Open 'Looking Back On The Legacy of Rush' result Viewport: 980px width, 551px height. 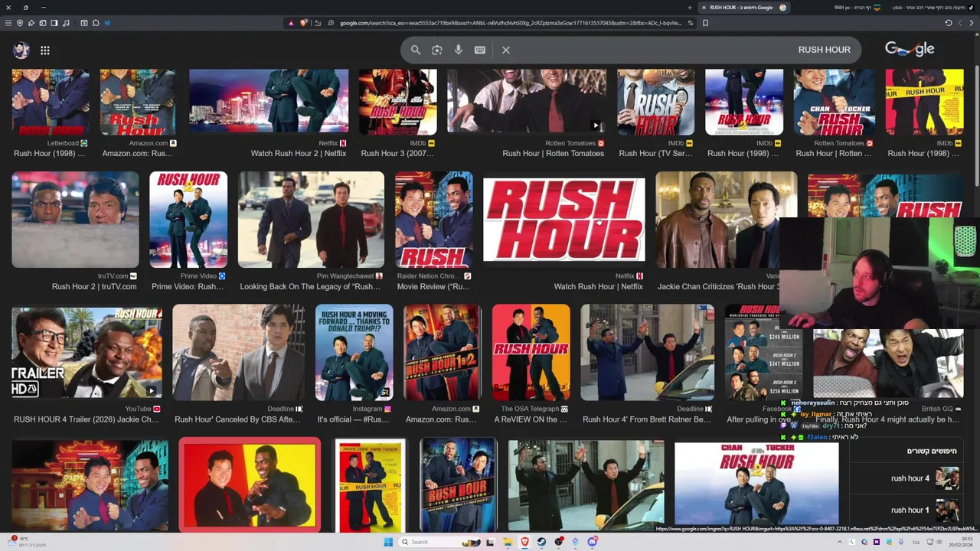click(310, 286)
